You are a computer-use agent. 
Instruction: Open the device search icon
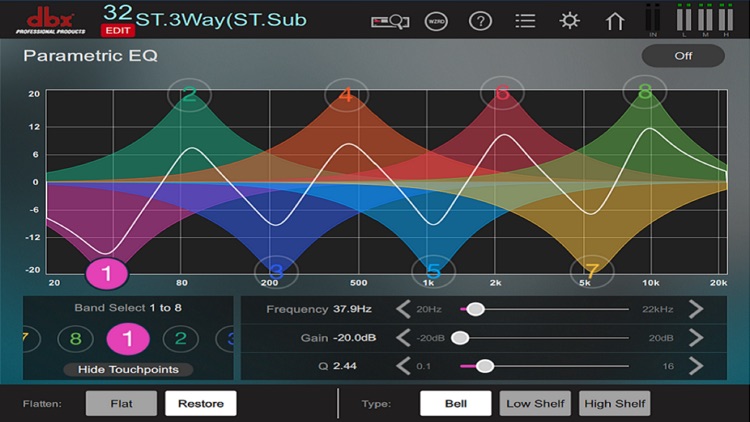(x=390, y=22)
